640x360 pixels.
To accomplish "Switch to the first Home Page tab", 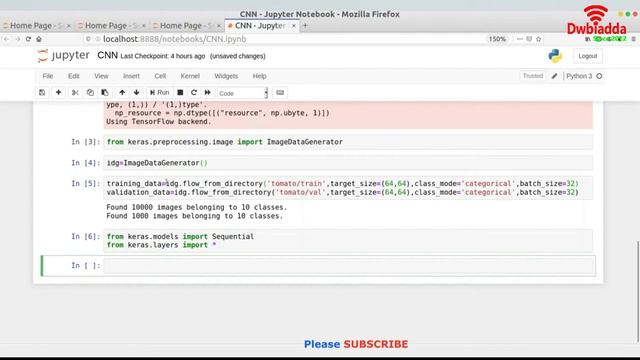I will (x=36, y=25).
